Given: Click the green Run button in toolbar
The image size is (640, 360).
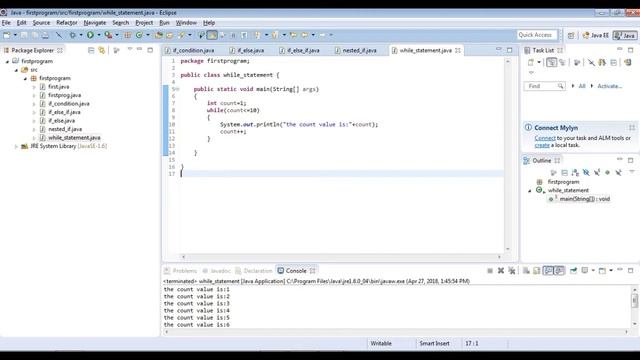Looking at the screenshot, I should 90,35.
